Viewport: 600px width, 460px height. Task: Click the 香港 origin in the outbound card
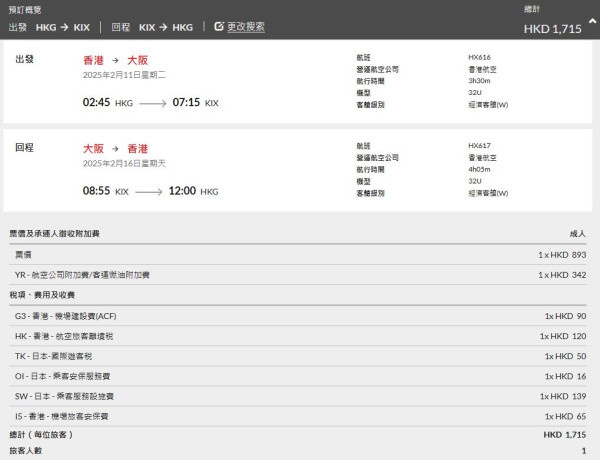[x=93, y=60]
